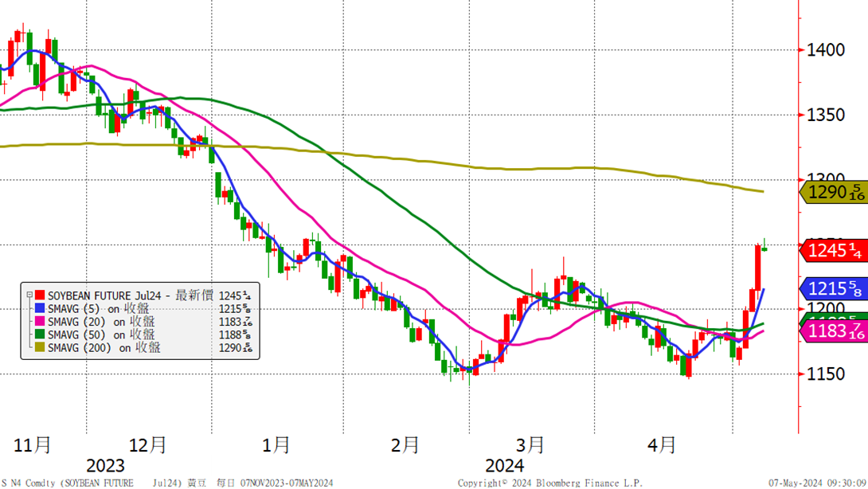
Task: Click the 07NOV2023-07MAY2024 date range text
Action: 287,483
